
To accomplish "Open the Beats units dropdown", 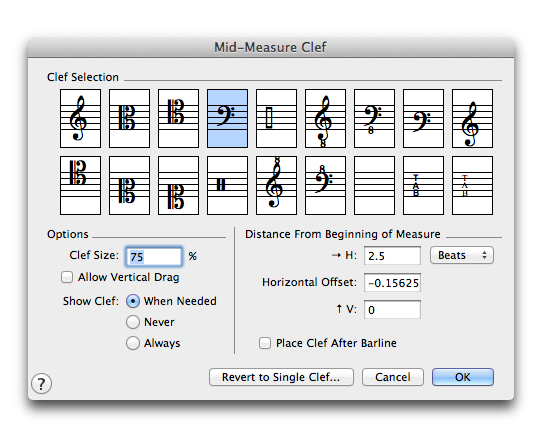I will click(462, 255).
